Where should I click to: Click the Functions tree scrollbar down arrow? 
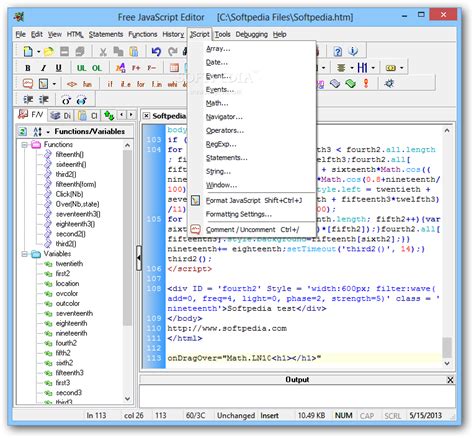point(128,399)
